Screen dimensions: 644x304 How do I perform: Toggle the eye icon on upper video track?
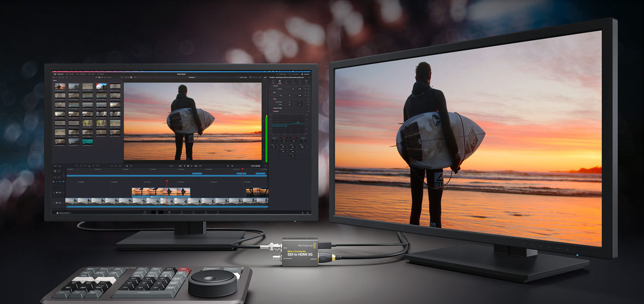click(57, 193)
